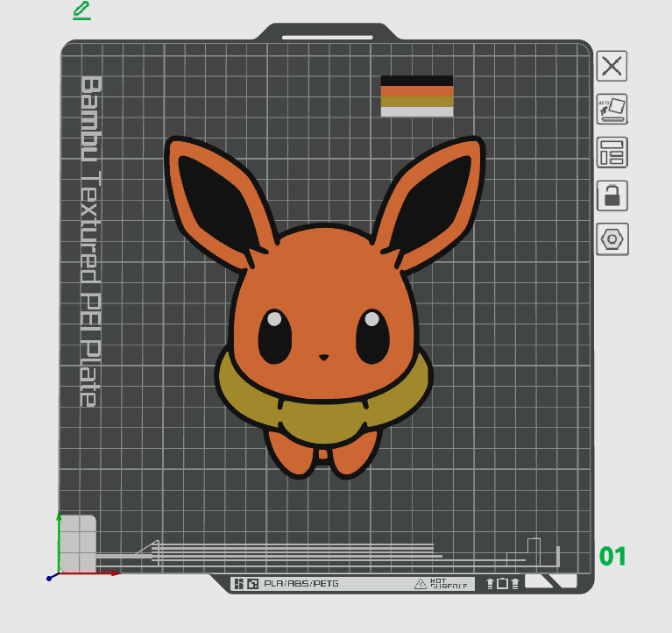
Task: Click the green pencil edit plate name icon
Action: click(81, 11)
